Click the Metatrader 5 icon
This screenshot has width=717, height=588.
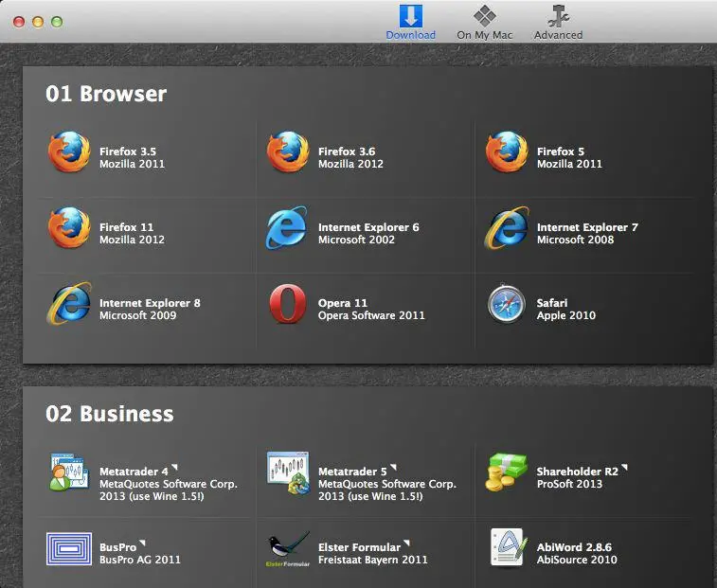(288, 472)
